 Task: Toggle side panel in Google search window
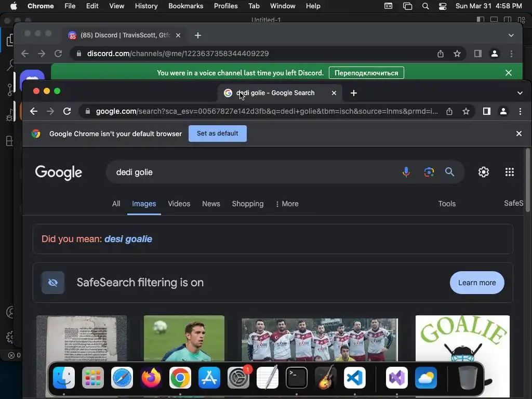coord(486,111)
